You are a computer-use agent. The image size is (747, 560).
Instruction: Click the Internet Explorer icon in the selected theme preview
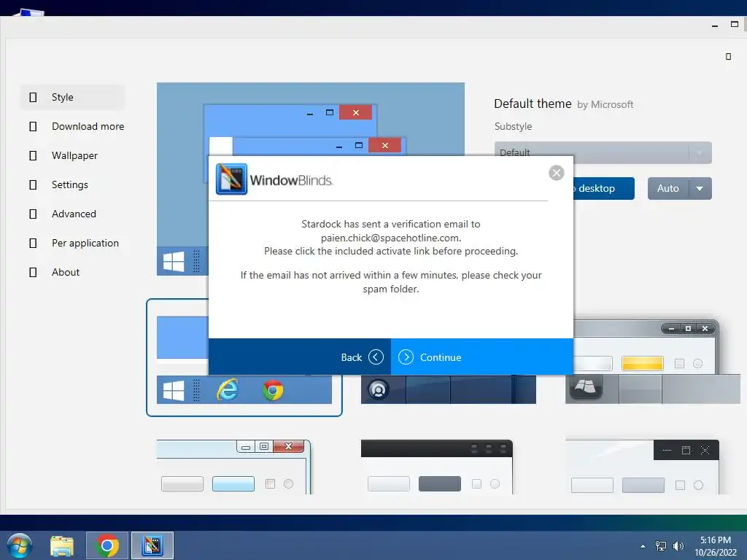pos(228,390)
